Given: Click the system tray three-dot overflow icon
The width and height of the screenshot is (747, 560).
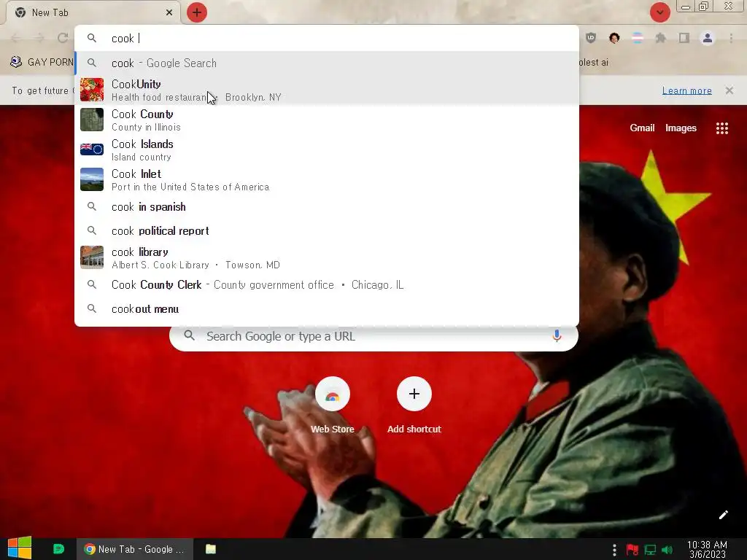Looking at the screenshot, I should tap(614, 550).
